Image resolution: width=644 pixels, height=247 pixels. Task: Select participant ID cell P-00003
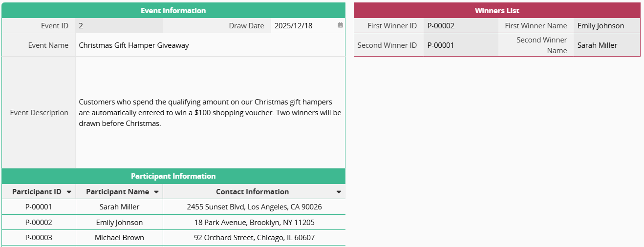click(x=39, y=238)
